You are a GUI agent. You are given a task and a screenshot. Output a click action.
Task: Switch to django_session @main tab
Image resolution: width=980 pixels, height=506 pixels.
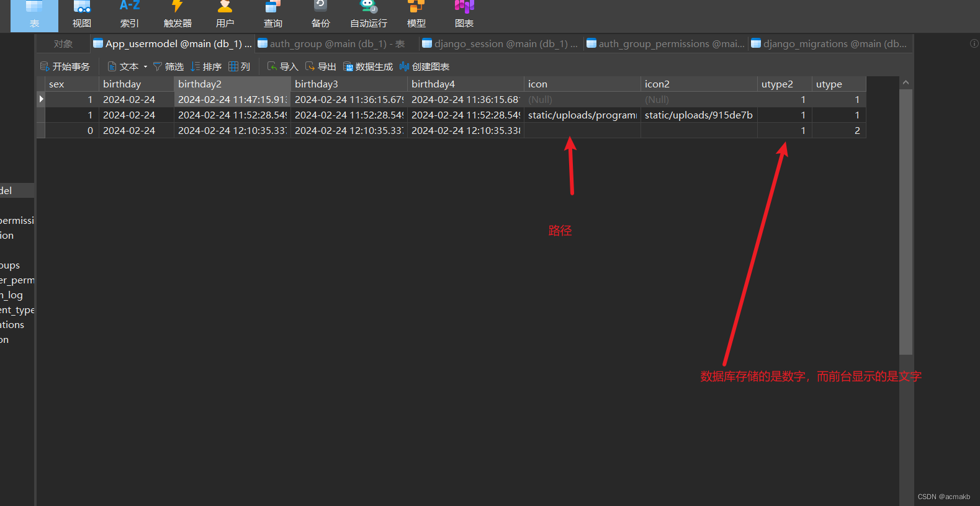500,44
